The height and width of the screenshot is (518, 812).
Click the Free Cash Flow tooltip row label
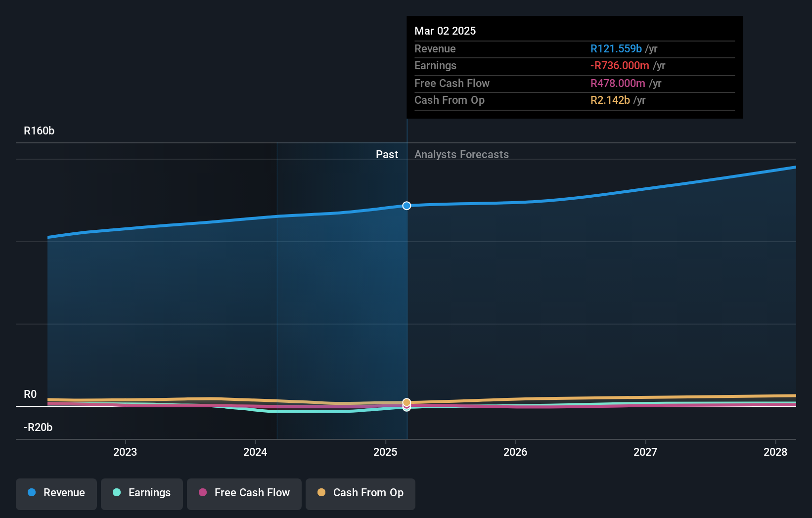[452, 84]
